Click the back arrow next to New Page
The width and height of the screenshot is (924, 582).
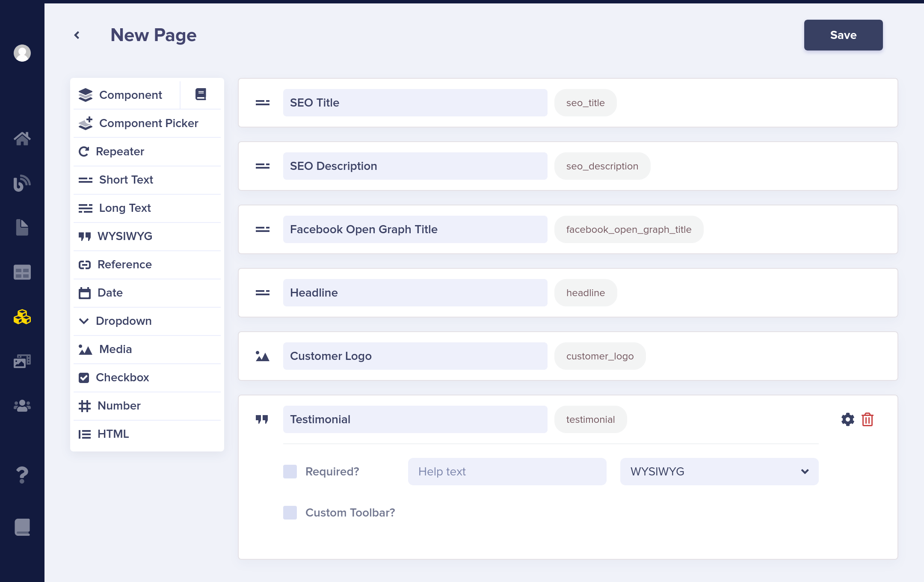click(x=77, y=35)
